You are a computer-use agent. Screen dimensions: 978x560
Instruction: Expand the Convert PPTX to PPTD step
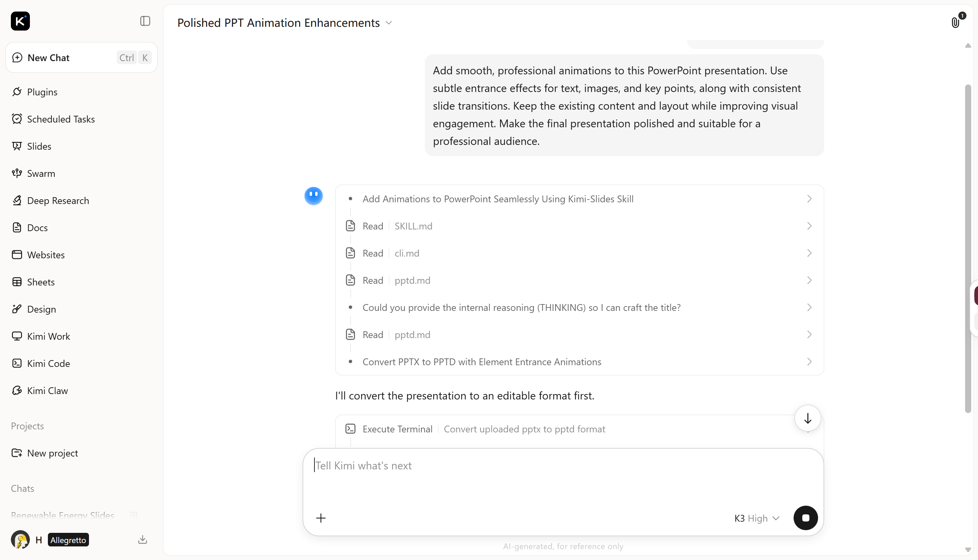[x=579, y=362]
